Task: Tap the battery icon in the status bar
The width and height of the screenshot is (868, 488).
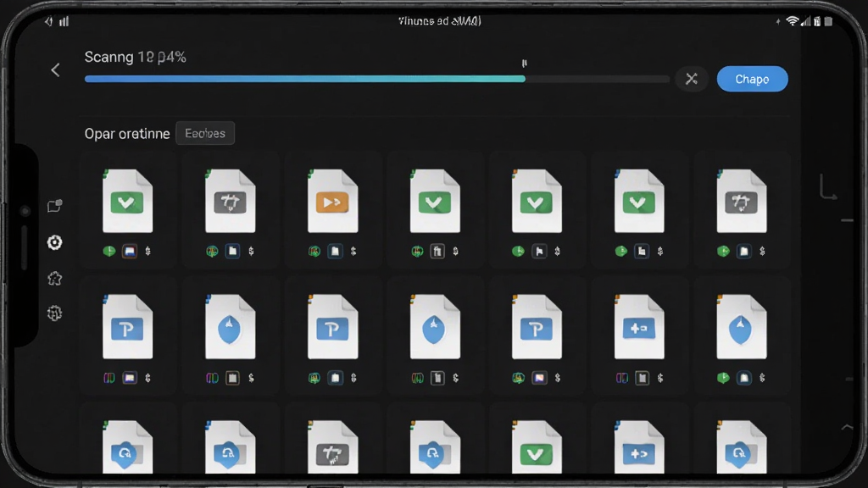Action: [828, 21]
